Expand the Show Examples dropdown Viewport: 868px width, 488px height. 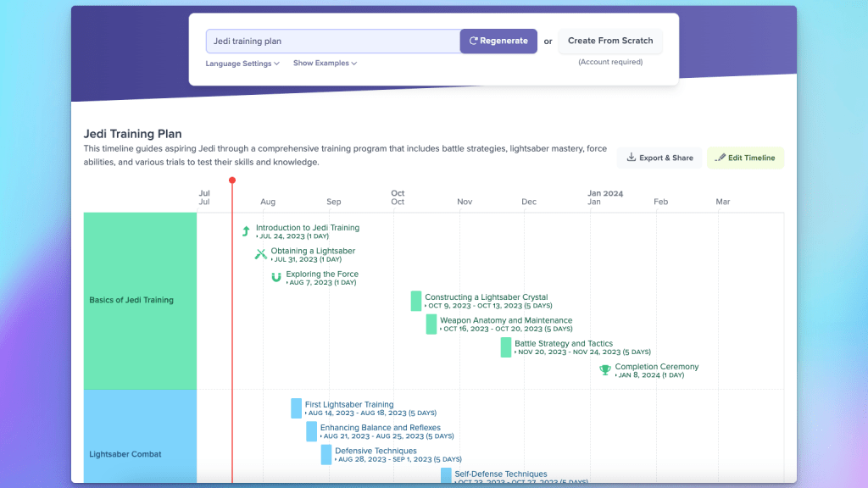(325, 64)
